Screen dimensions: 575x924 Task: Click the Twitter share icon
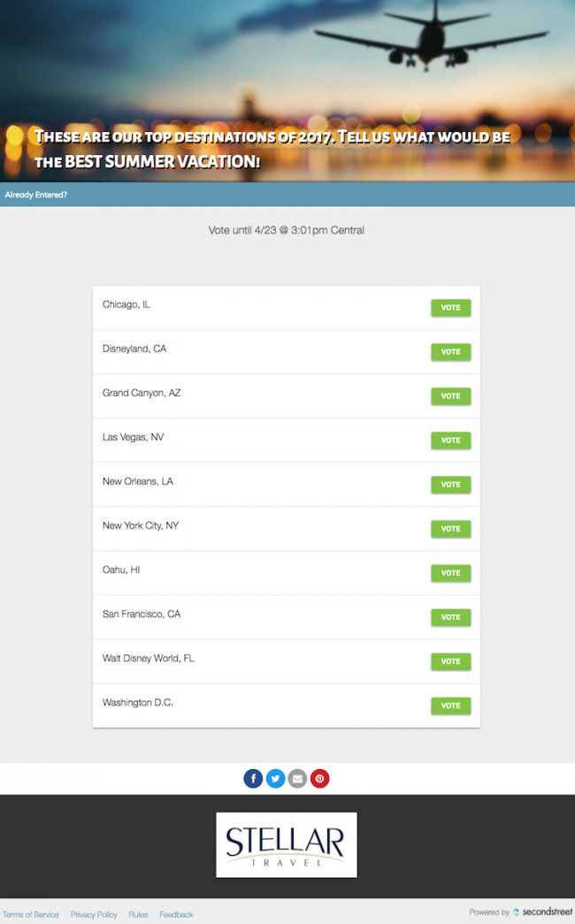(x=275, y=779)
